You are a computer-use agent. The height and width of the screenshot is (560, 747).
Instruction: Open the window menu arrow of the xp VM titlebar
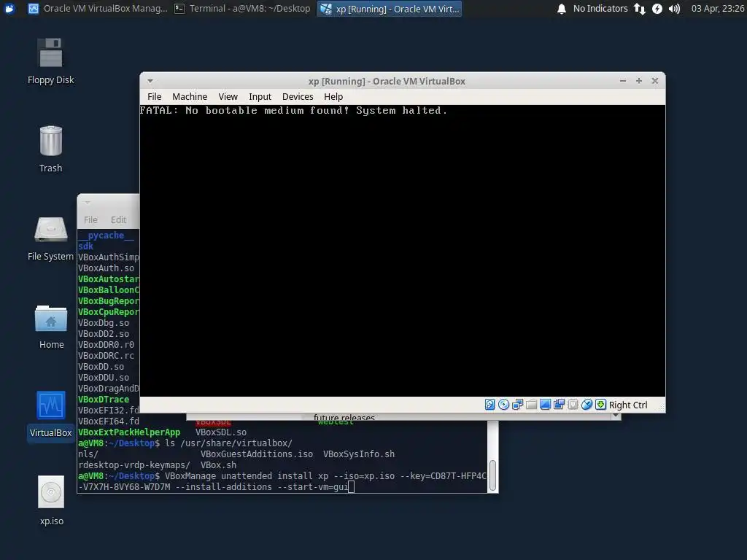coord(150,81)
